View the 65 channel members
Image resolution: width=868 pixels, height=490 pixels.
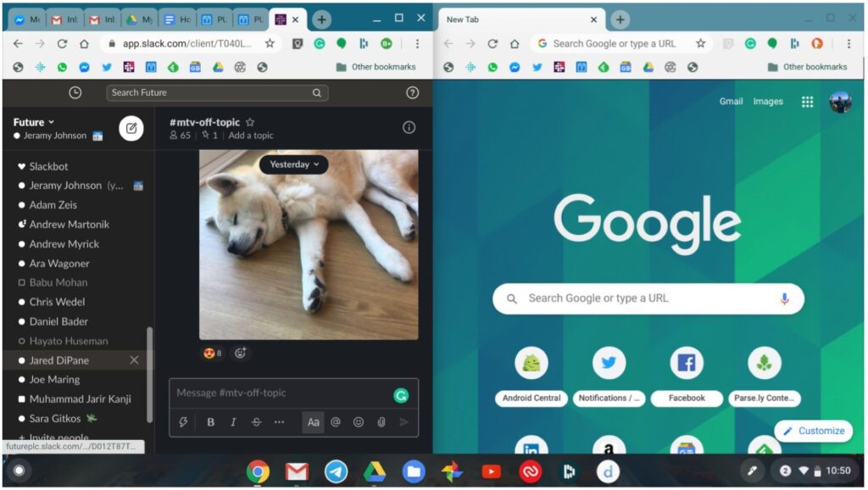(180, 135)
